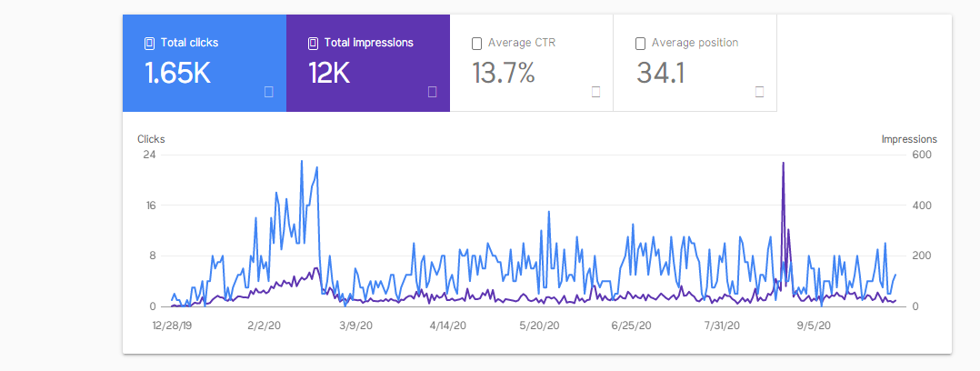Click the 8 label on clicks axis
The height and width of the screenshot is (371, 980).
pos(153,256)
